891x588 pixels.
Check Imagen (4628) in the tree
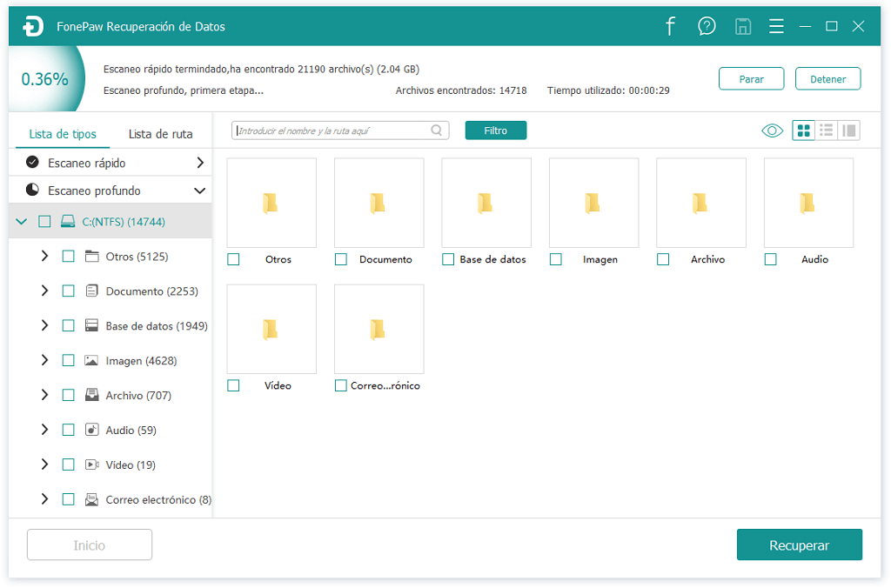68,360
